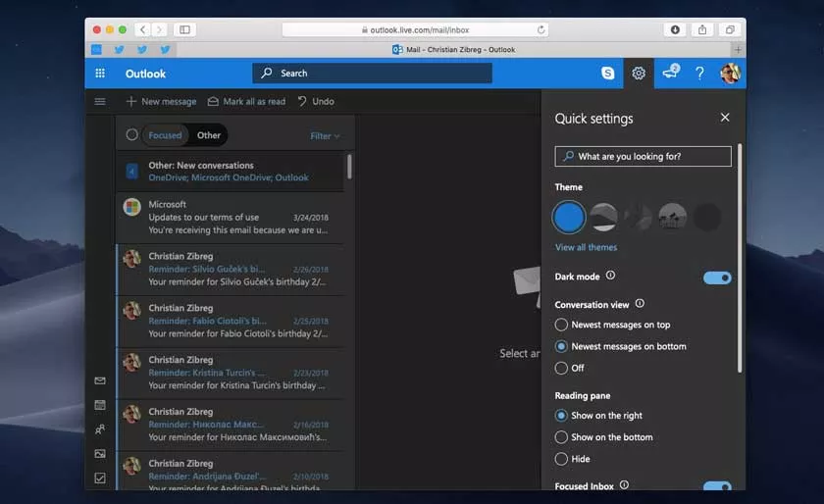The width and height of the screenshot is (824, 504).
Task: Go back in Safari
Action: pos(142,29)
